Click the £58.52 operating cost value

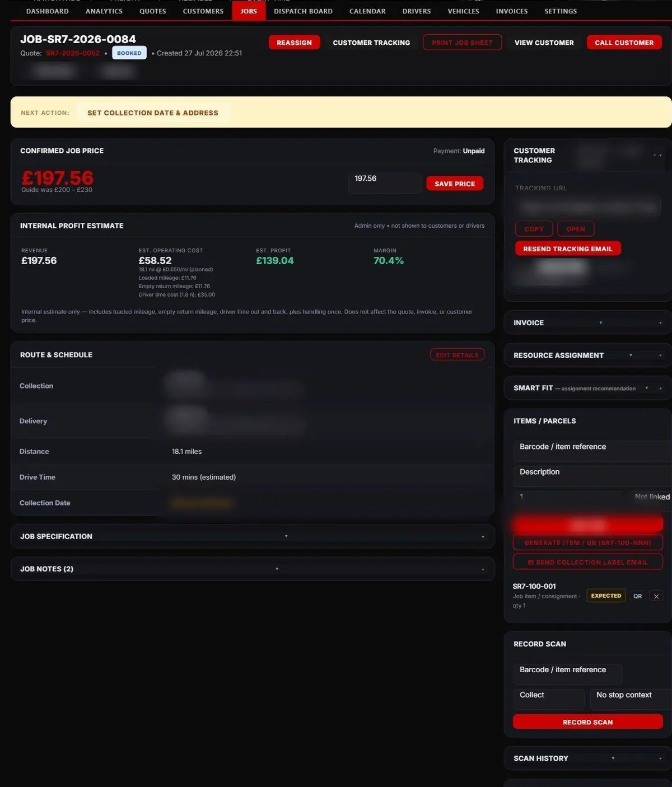(x=155, y=260)
